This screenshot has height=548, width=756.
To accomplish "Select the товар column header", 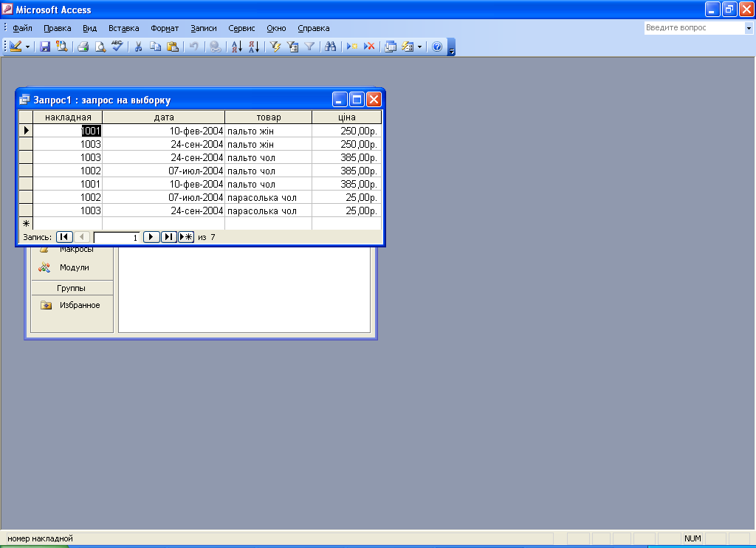I will click(x=268, y=117).
